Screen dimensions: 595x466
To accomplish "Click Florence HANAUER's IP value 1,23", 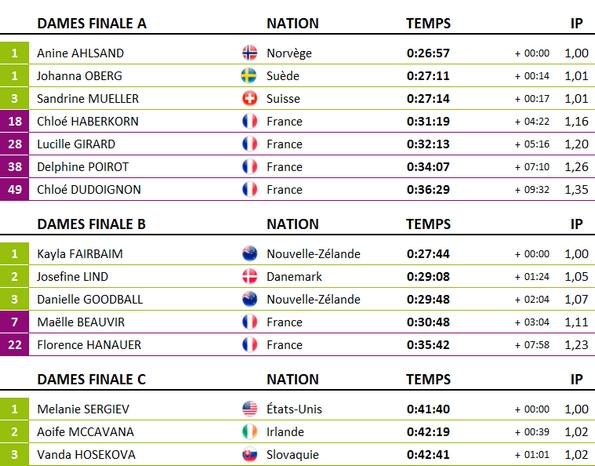I will pyautogui.click(x=576, y=345).
